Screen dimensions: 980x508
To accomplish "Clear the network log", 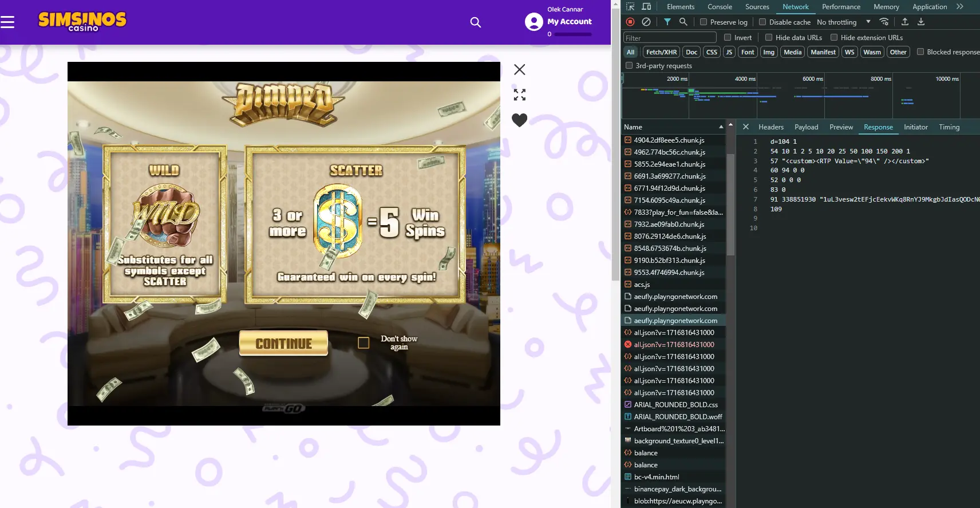I will click(x=646, y=22).
